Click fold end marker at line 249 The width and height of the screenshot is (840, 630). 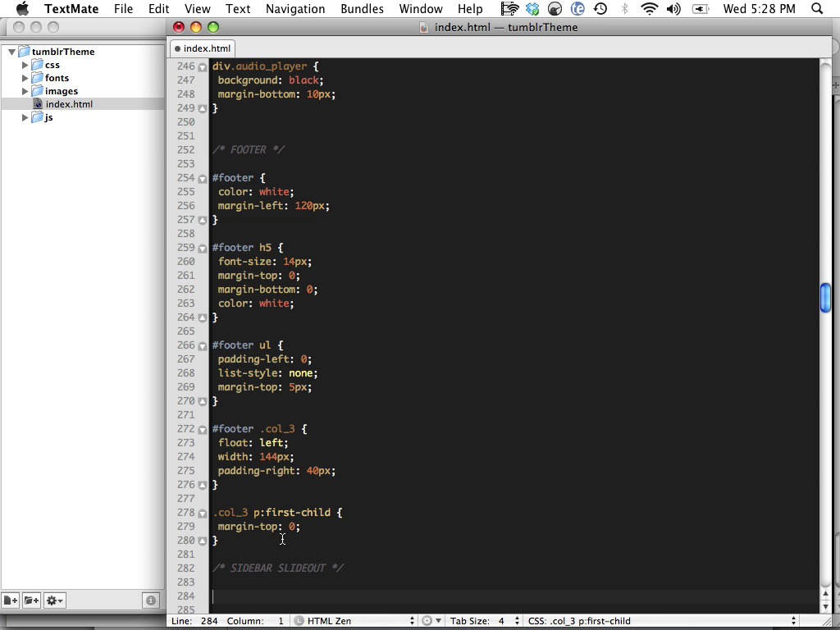tap(202, 108)
